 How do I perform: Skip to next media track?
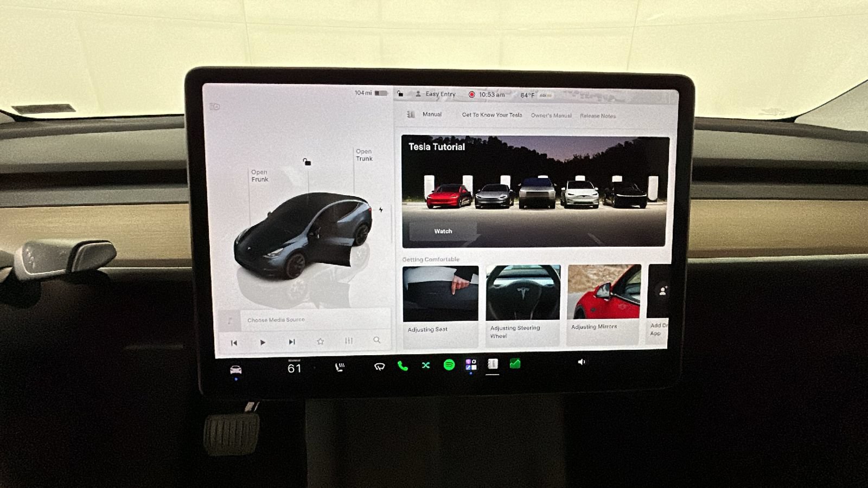coord(292,342)
